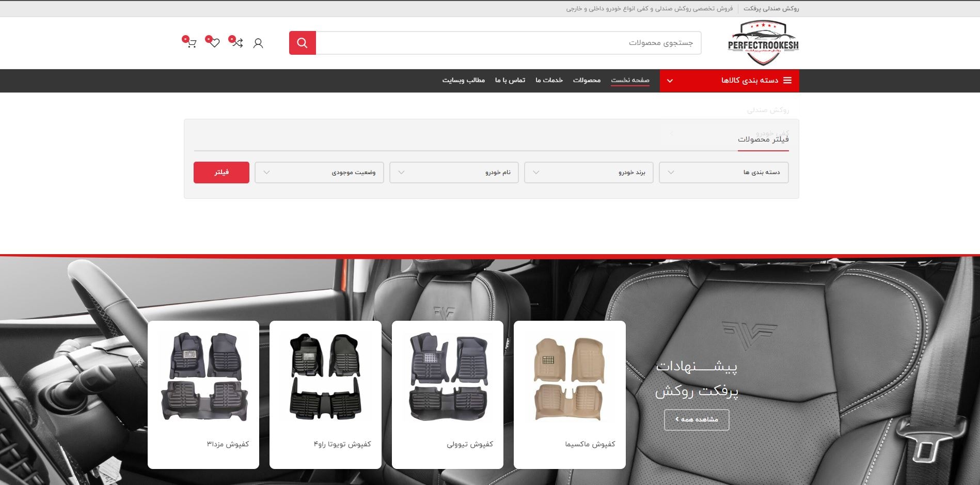Expand the دسته بندی ها dropdown
980x485 pixels.
coord(723,173)
